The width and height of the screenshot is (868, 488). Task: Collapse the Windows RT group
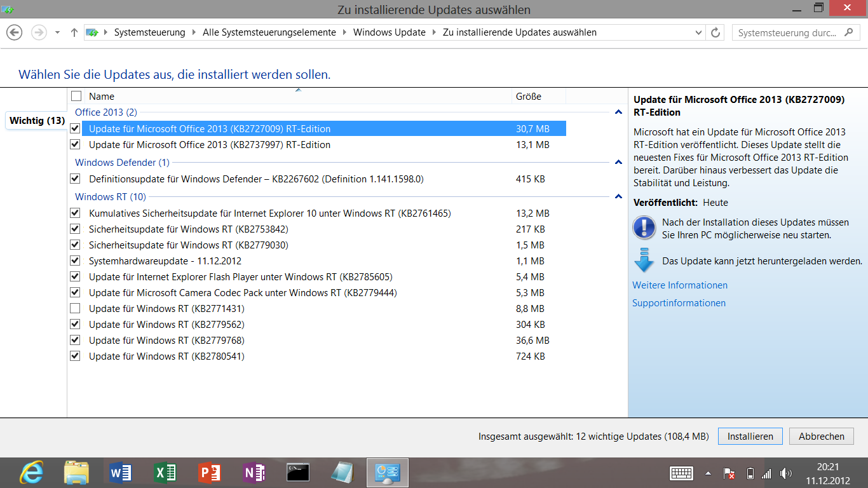tap(618, 197)
